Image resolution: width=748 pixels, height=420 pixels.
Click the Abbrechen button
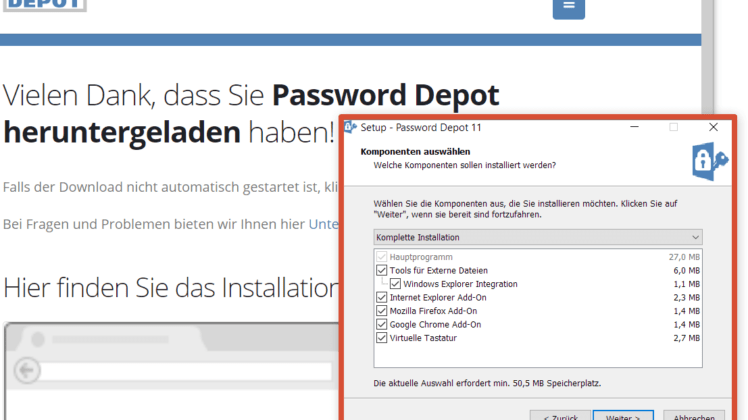pyautogui.click(x=694, y=416)
